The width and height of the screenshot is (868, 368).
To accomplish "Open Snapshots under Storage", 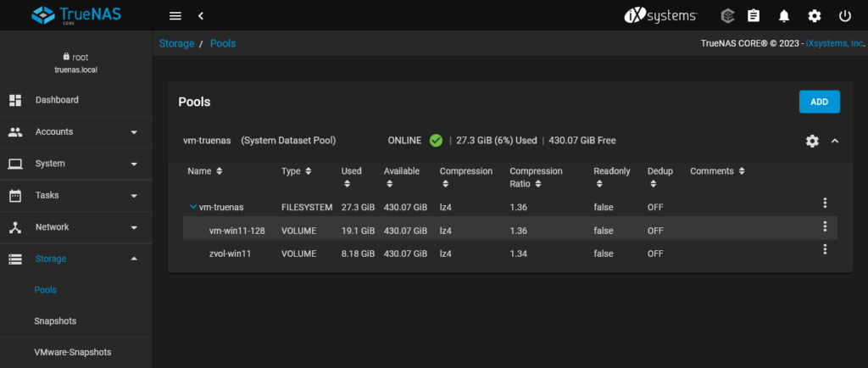I will coord(55,321).
